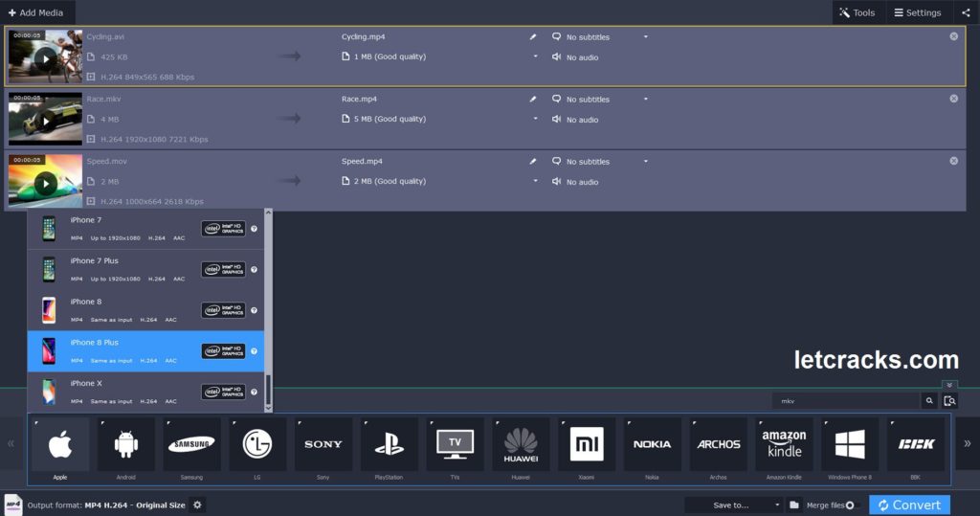Play the Speed.mov preview thumbnail
The height and width of the screenshot is (516, 980).
[x=45, y=184]
